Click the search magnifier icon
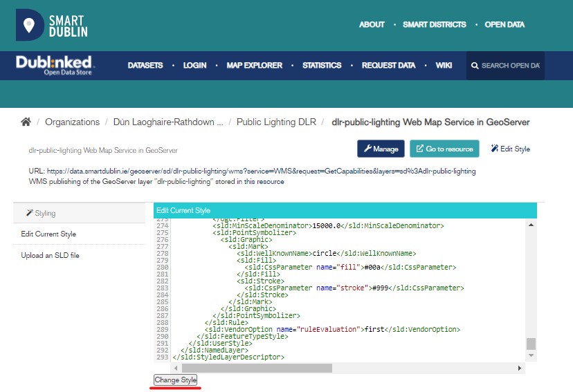 [475, 66]
